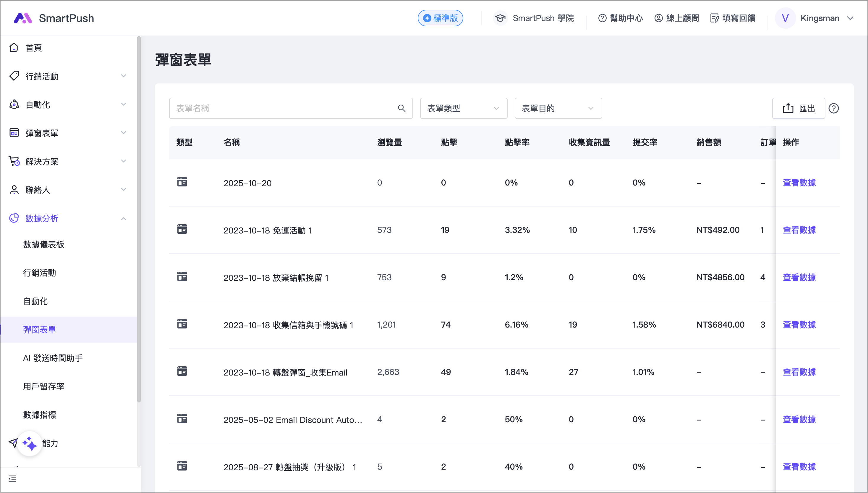The width and height of the screenshot is (868, 493).
Task: Click the popup type icon for 2025-10-20 row
Action: [x=182, y=182]
